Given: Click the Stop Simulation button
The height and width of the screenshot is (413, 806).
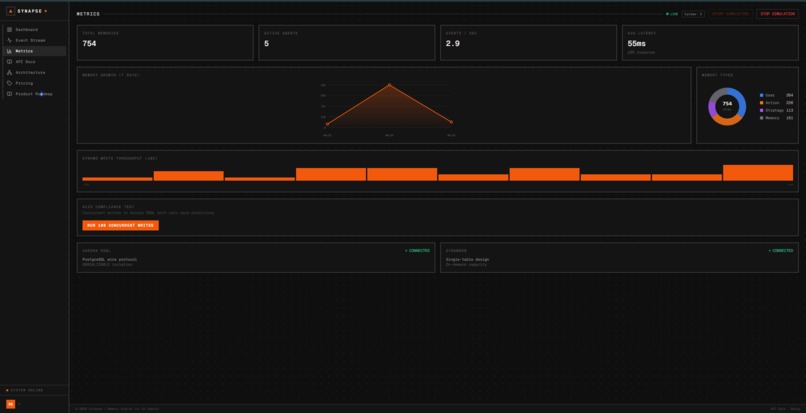Looking at the screenshot, I should 777,14.
